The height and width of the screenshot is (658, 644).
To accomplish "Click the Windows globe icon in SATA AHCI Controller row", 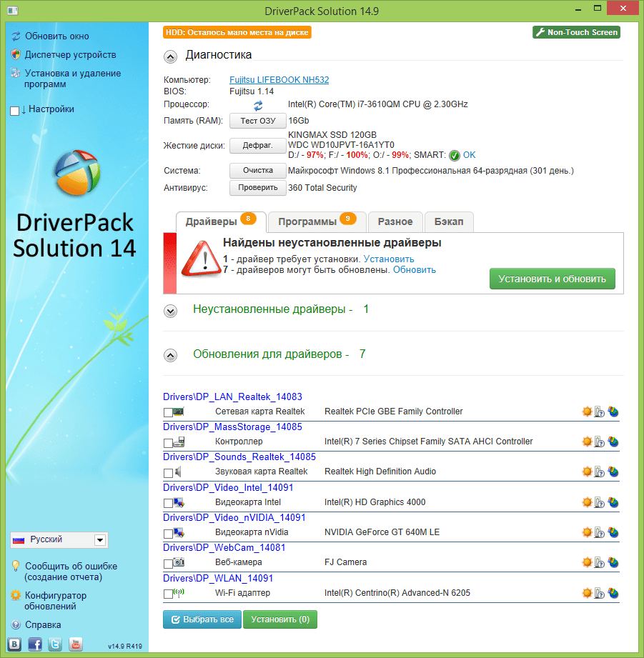I will point(613,442).
